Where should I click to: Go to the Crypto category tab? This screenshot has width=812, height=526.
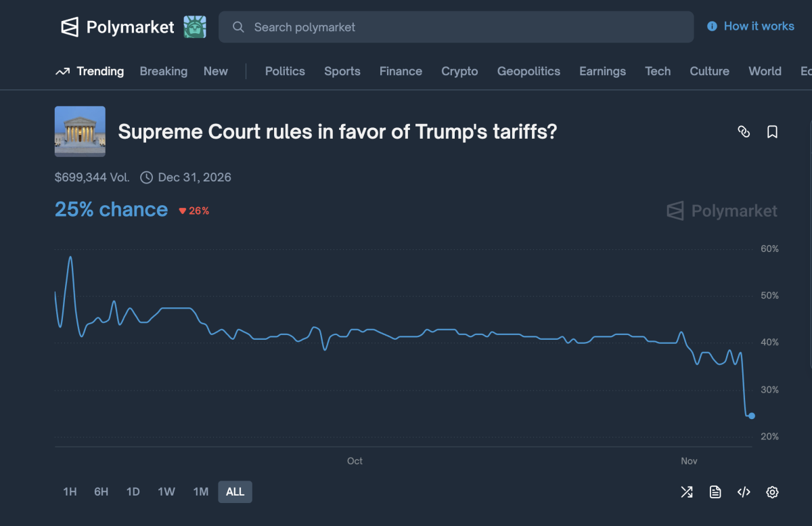[x=459, y=71]
